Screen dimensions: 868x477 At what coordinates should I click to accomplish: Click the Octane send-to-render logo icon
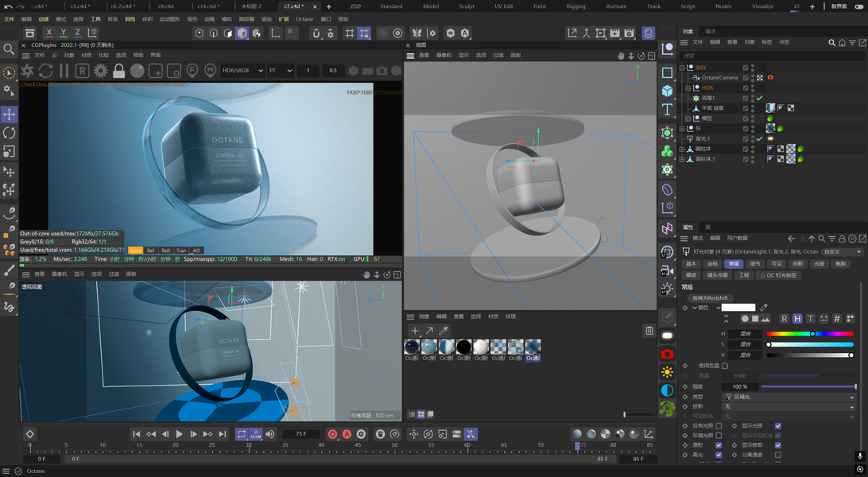[28, 71]
